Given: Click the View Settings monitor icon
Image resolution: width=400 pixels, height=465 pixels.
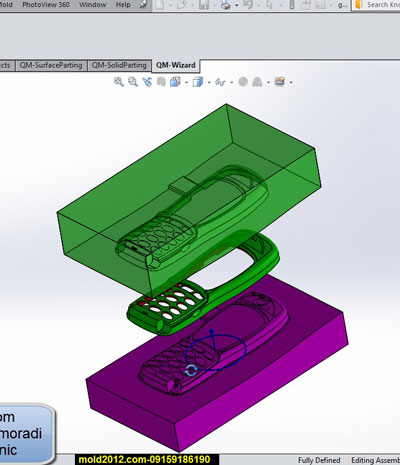Looking at the screenshot, I should [x=279, y=82].
